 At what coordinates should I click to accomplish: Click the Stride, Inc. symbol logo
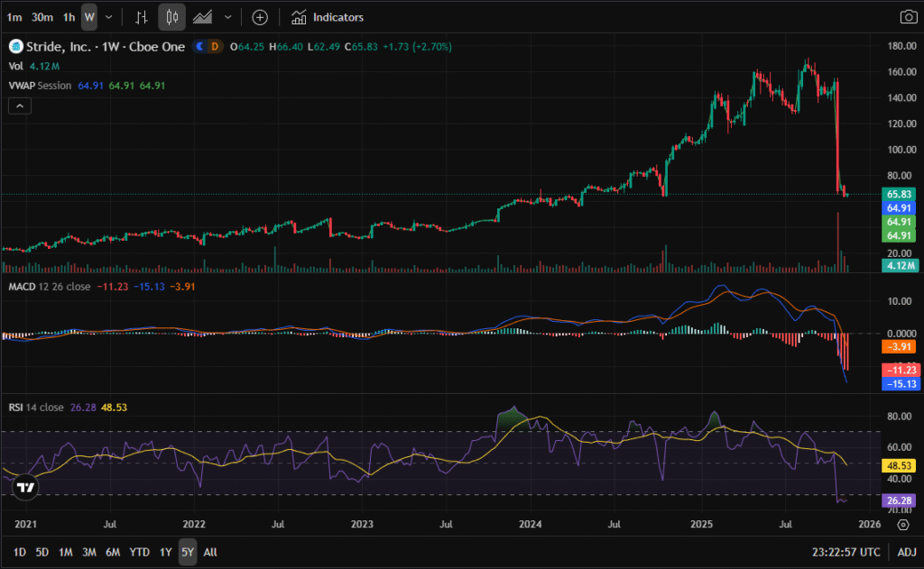(x=14, y=45)
